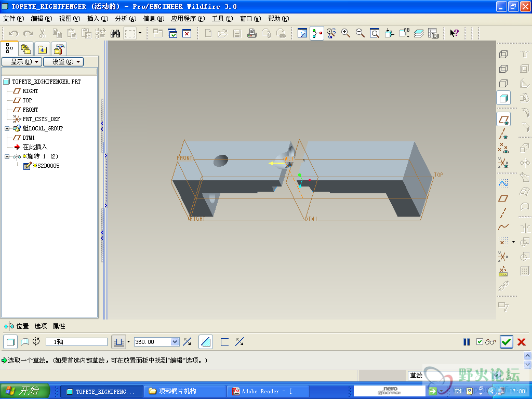The image size is (532, 399).
Task: Select revolve as surface icon
Action: click(x=25, y=342)
